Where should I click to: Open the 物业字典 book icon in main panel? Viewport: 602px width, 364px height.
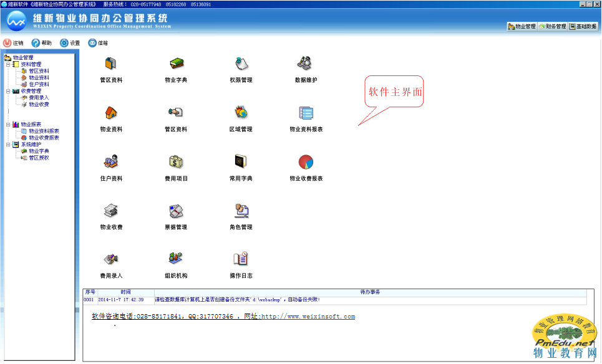tap(176, 64)
